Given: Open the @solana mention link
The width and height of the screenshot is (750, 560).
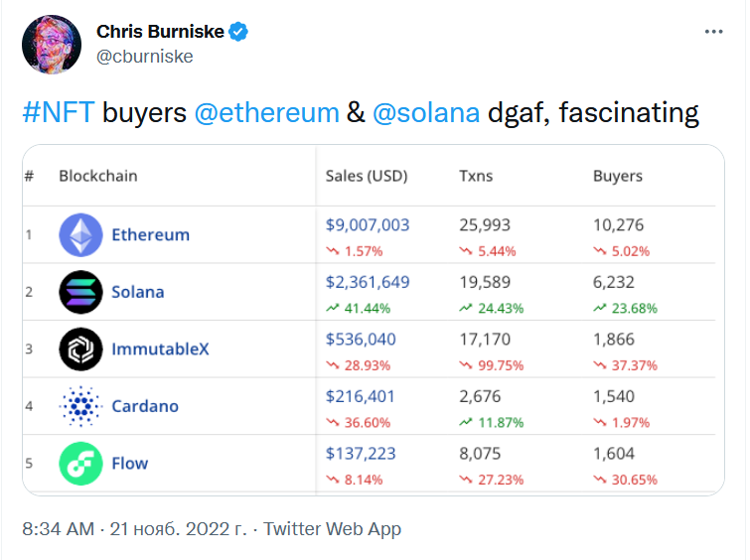Looking at the screenshot, I should (426, 113).
